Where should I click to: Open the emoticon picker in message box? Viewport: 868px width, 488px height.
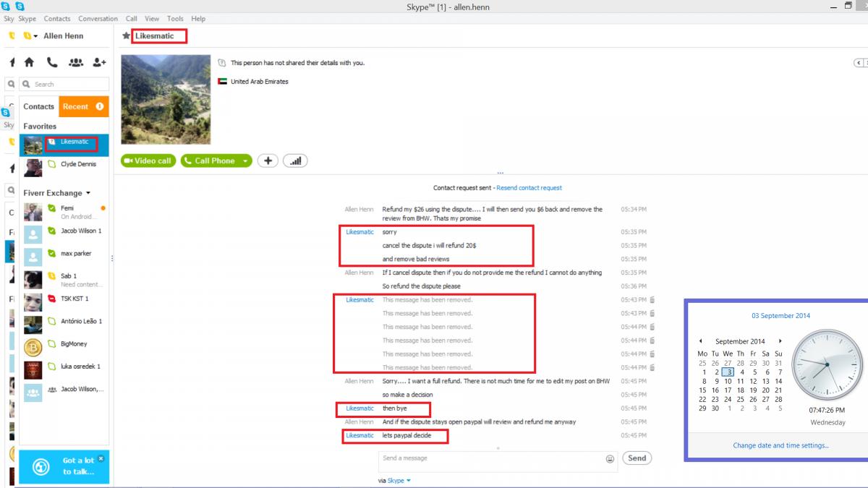tap(610, 458)
